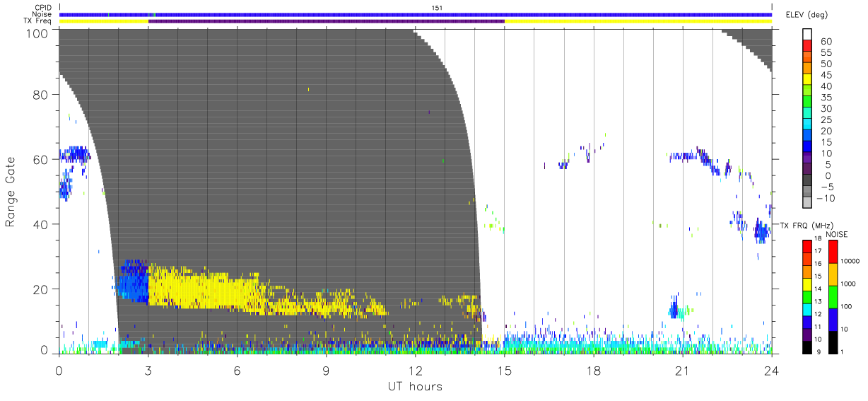868x401 pixels.
Task: Select the red top segment of NOISE colorbar
Action: click(833, 252)
